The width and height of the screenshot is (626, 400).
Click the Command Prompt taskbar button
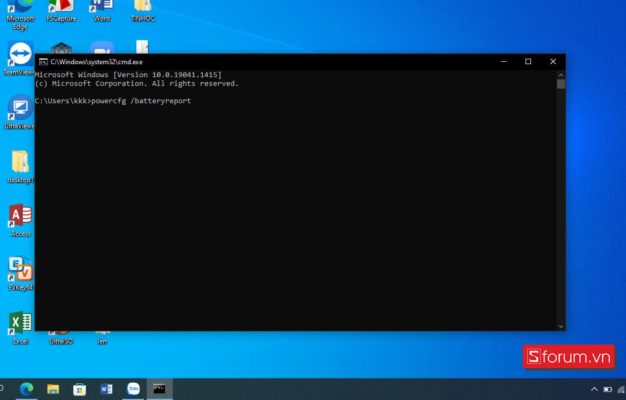click(x=159, y=388)
